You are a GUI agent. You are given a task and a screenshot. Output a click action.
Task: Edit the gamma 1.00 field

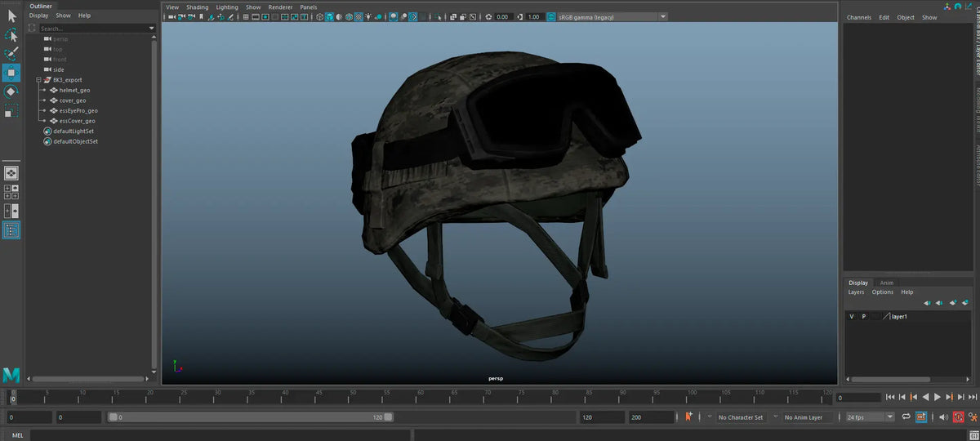(x=535, y=16)
